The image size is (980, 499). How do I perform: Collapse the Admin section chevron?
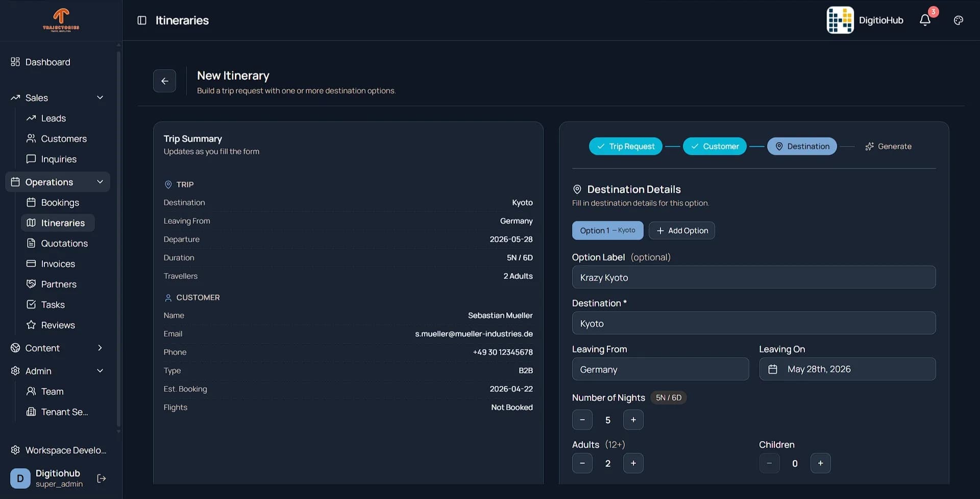tap(100, 371)
